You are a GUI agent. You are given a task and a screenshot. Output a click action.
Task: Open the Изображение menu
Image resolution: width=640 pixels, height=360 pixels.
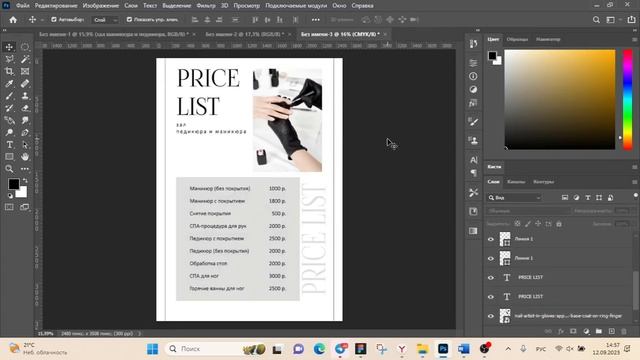pyautogui.click(x=101, y=6)
